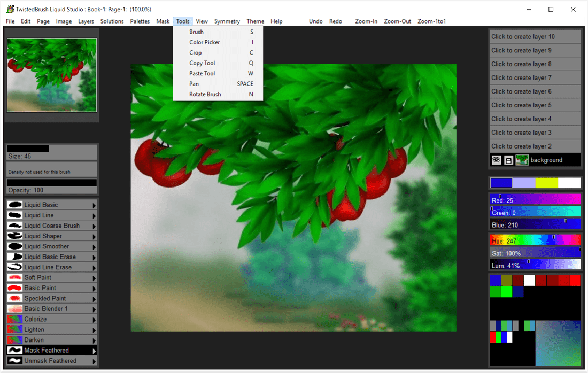Click the Blue channel slider
The height and width of the screenshot is (373, 588).
coord(535,224)
